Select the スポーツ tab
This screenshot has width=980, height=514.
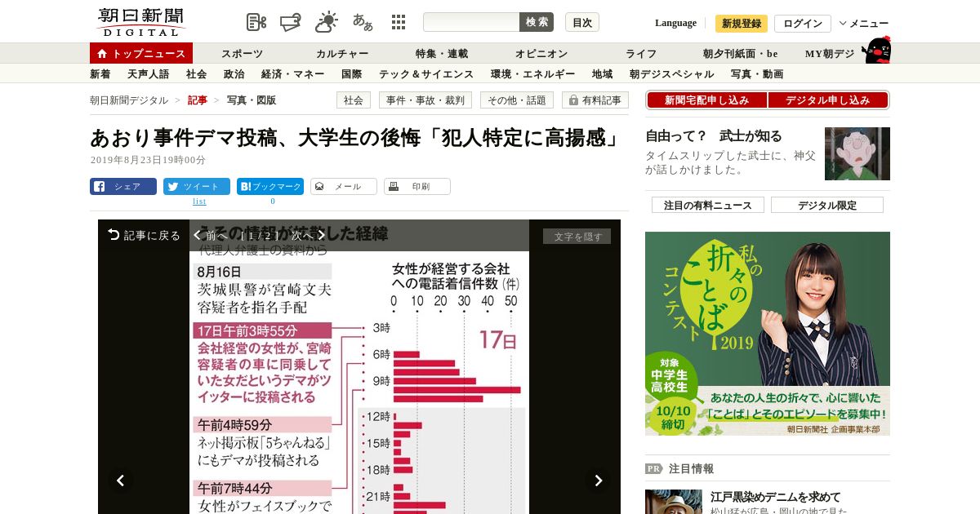243,54
